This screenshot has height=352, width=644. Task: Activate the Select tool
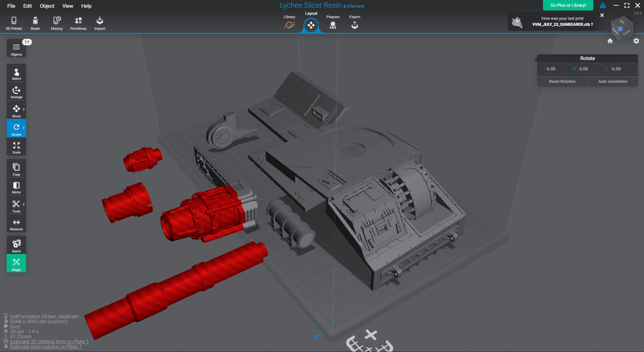tap(16, 73)
